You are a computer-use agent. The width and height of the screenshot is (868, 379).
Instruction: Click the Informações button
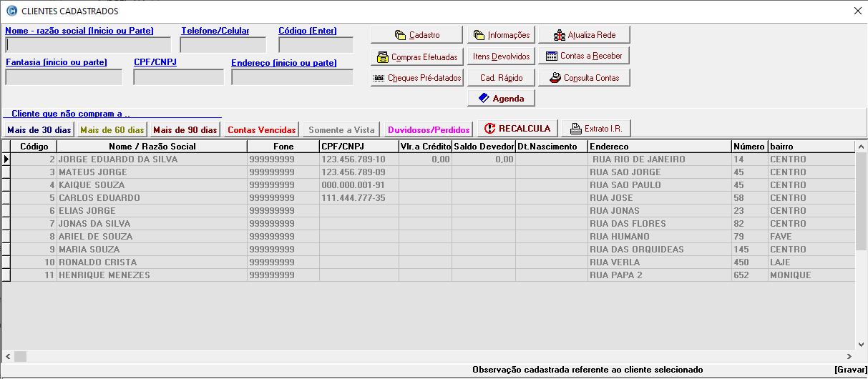501,35
